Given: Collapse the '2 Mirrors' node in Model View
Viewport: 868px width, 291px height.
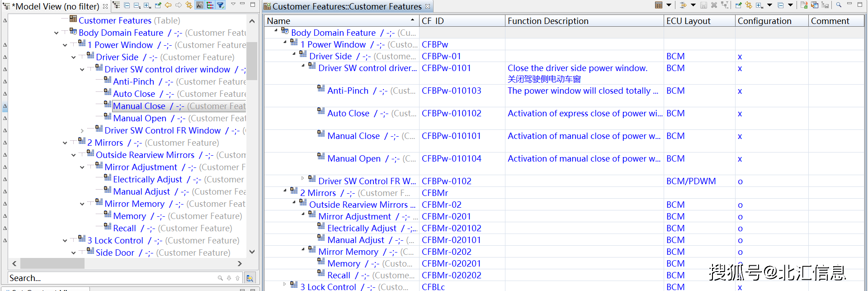Looking at the screenshot, I should pos(65,143).
